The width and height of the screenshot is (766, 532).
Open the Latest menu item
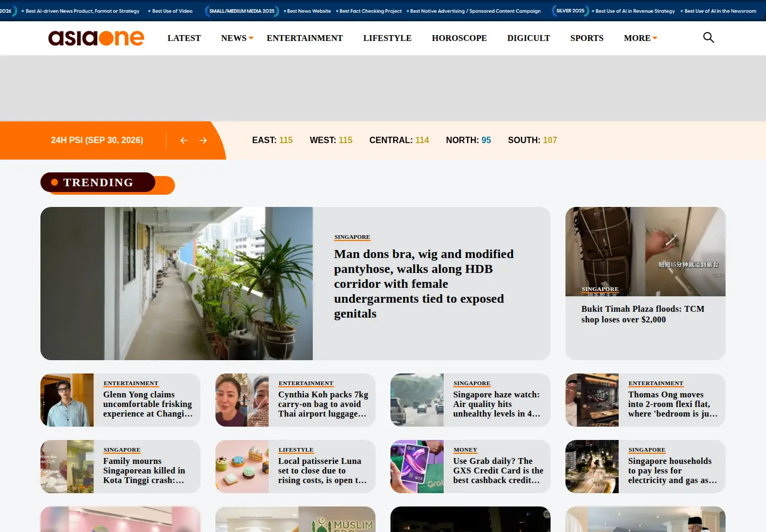click(184, 38)
